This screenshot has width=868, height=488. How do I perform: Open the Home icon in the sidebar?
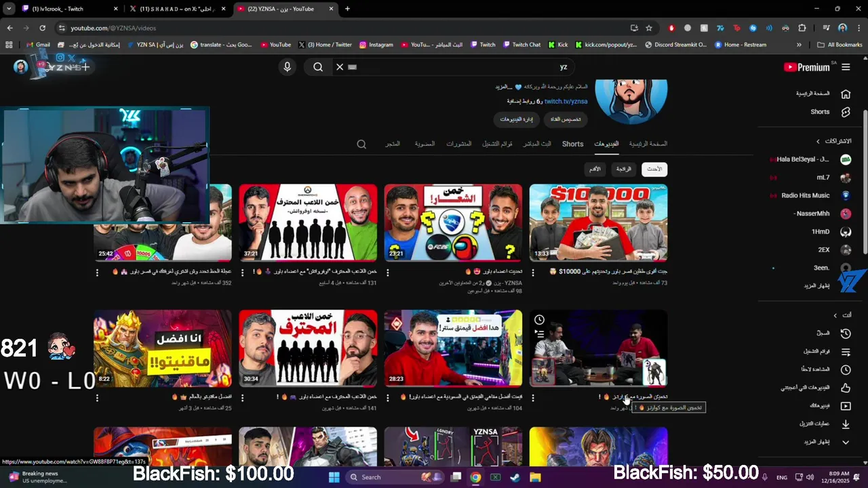[846, 94]
